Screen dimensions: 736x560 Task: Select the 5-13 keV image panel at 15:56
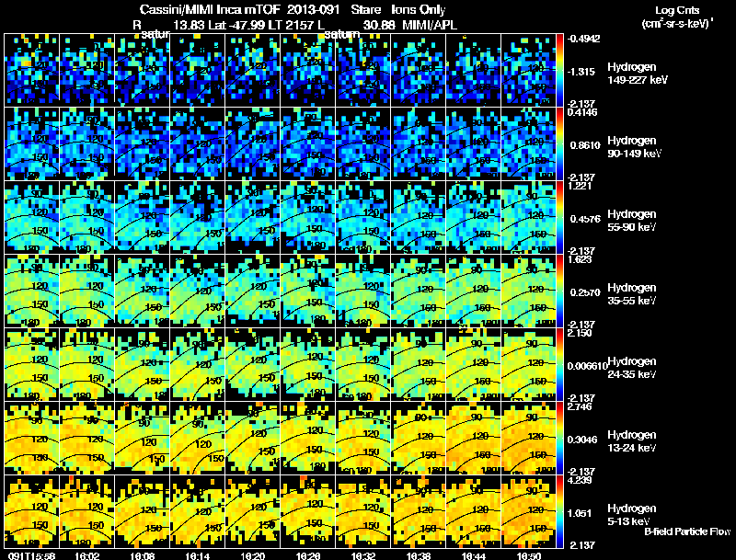click(32, 511)
